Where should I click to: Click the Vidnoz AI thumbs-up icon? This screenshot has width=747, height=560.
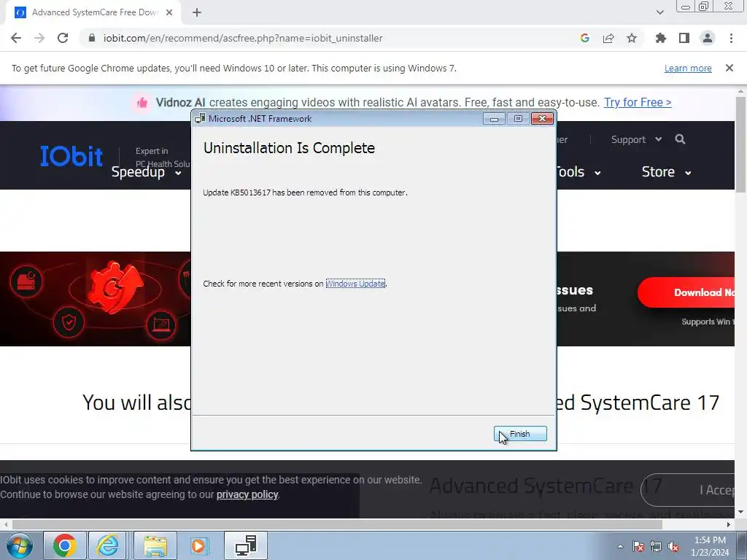pyautogui.click(x=142, y=102)
